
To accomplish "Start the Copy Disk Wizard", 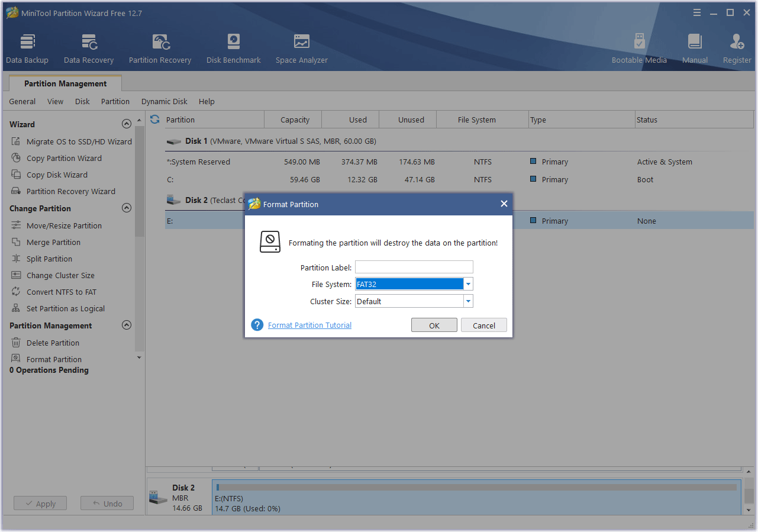I will point(49,175).
